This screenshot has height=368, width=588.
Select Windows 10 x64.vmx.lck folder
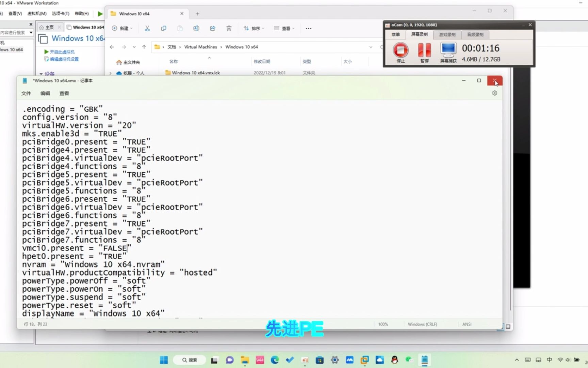click(x=196, y=73)
